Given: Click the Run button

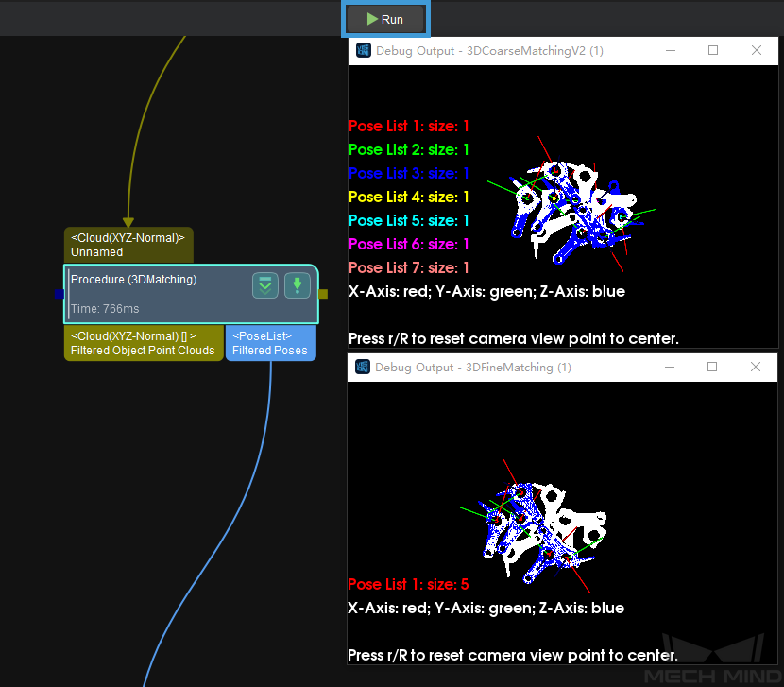Looking at the screenshot, I should (x=385, y=19).
